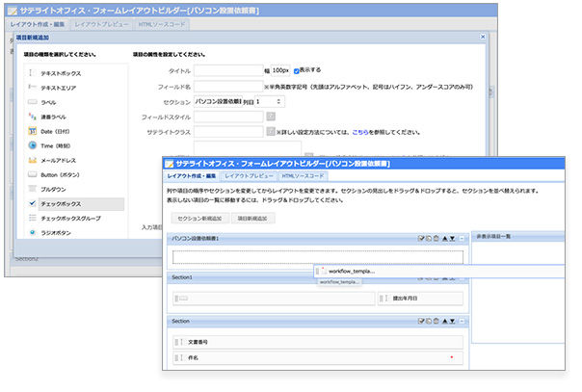Choose the ラベル item type icon
582x392 pixels.
point(33,102)
